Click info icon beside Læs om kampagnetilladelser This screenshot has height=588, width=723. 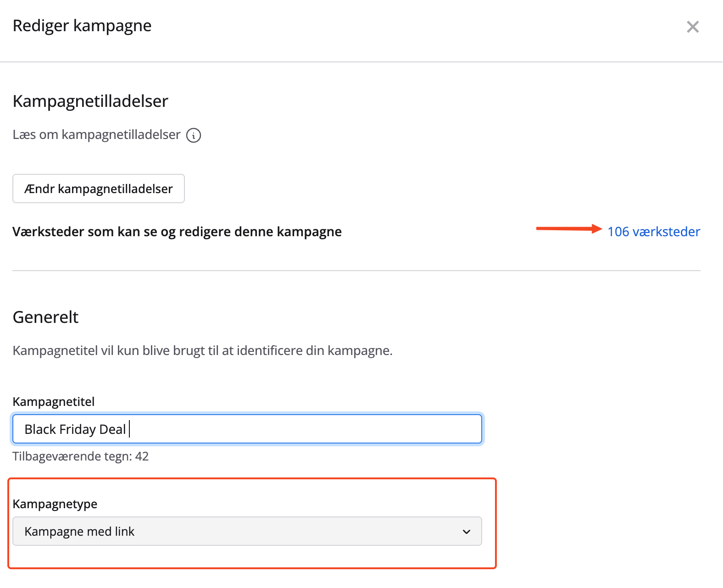pyautogui.click(x=194, y=135)
